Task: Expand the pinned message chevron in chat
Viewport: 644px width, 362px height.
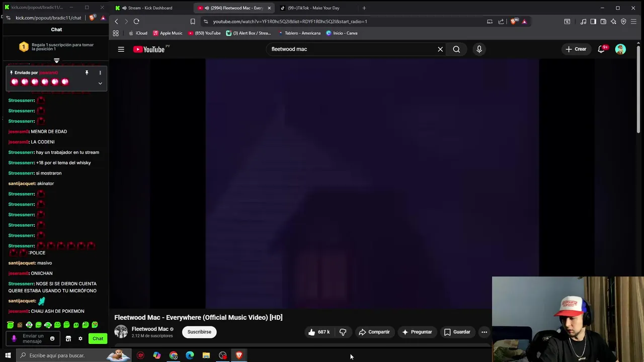Action: [100, 83]
